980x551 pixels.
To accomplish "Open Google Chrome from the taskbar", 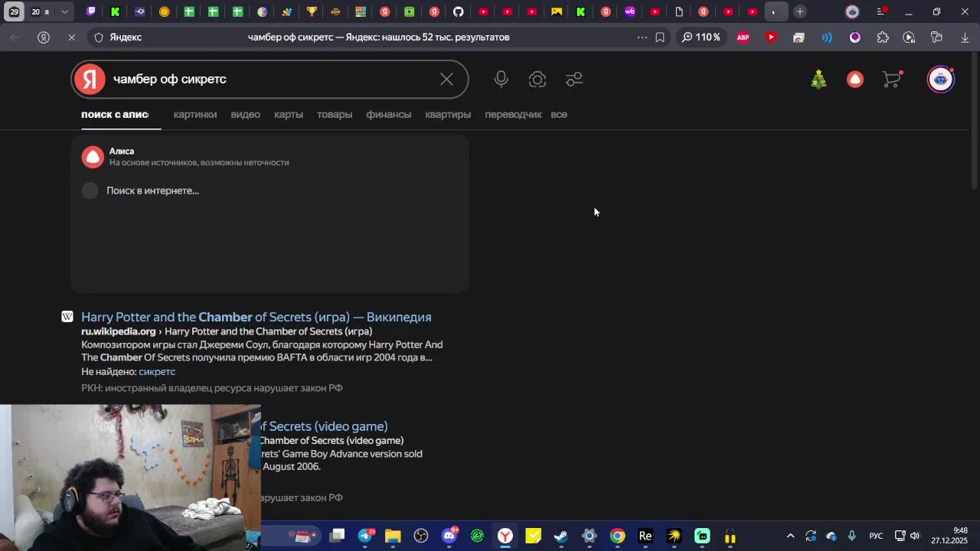I will 617,536.
